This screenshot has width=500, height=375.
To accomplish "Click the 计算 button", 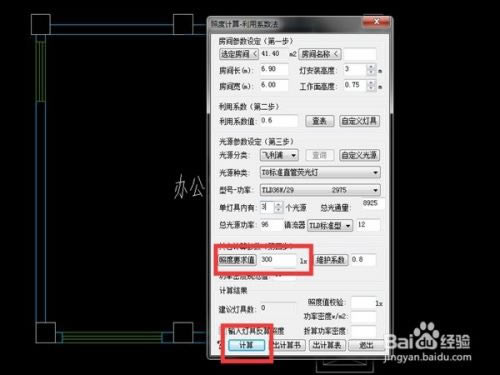I will pyautogui.click(x=247, y=345).
